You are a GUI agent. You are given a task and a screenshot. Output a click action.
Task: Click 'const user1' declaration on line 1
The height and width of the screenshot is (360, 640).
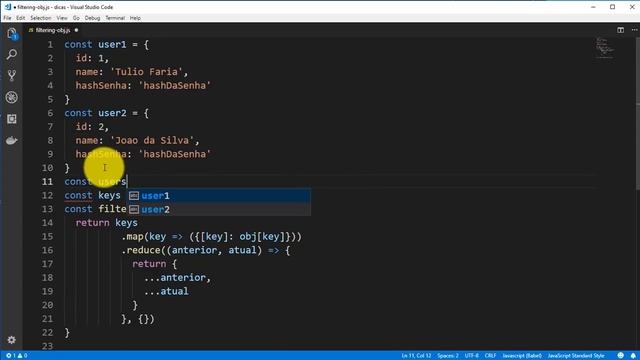95,44
